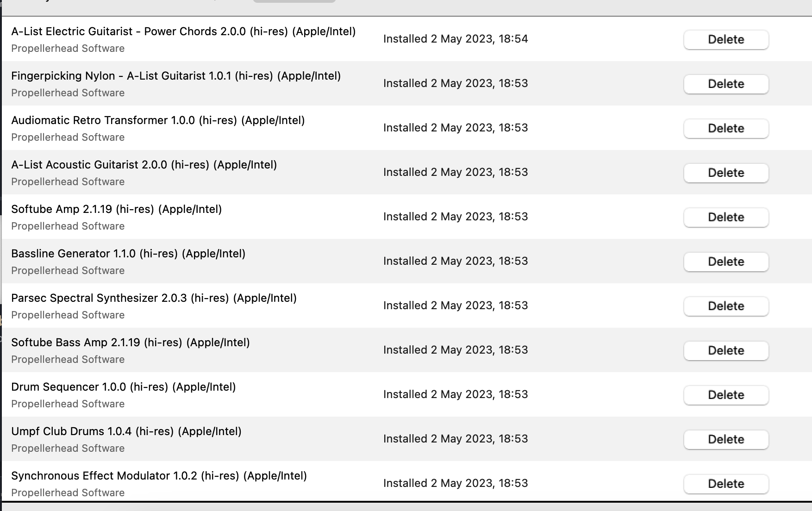The height and width of the screenshot is (511, 812).
Task: Delete Softube Amp 2.1.19
Action: 726,217
